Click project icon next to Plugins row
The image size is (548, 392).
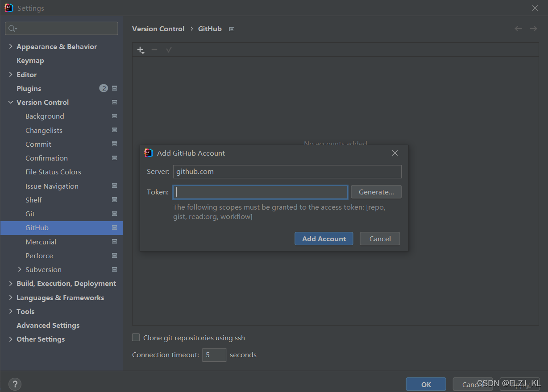[x=115, y=88]
